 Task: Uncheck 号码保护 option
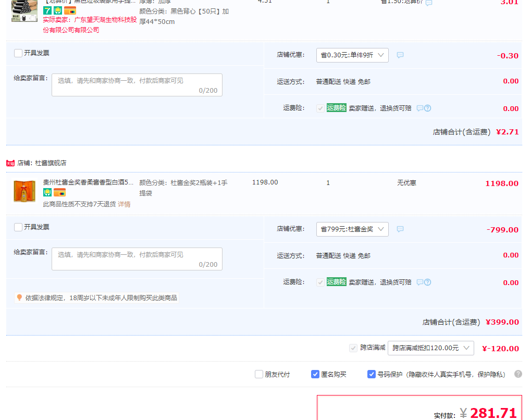coord(372,374)
